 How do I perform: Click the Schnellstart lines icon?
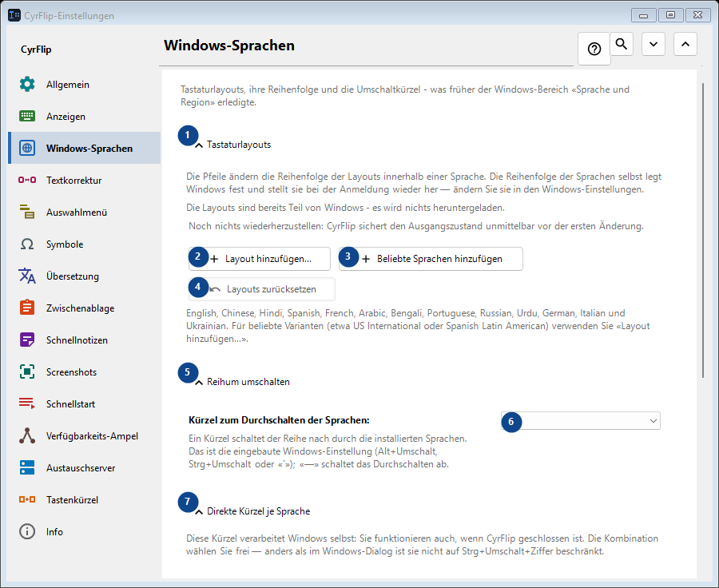tap(27, 403)
